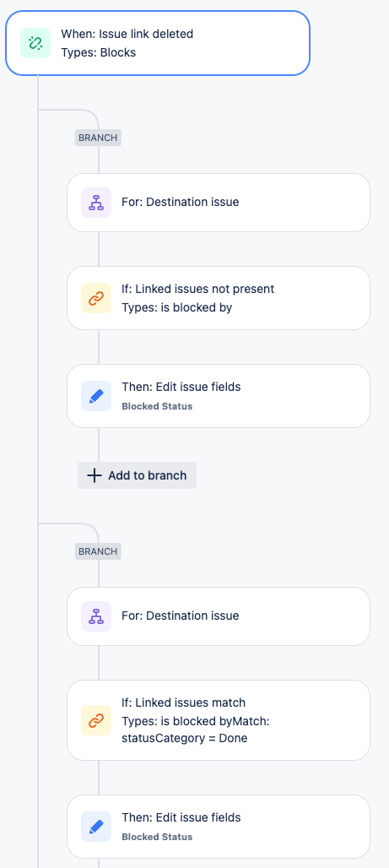Open 'For: Destination issue' in the second branch
389x868 pixels.
pos(219,616)
